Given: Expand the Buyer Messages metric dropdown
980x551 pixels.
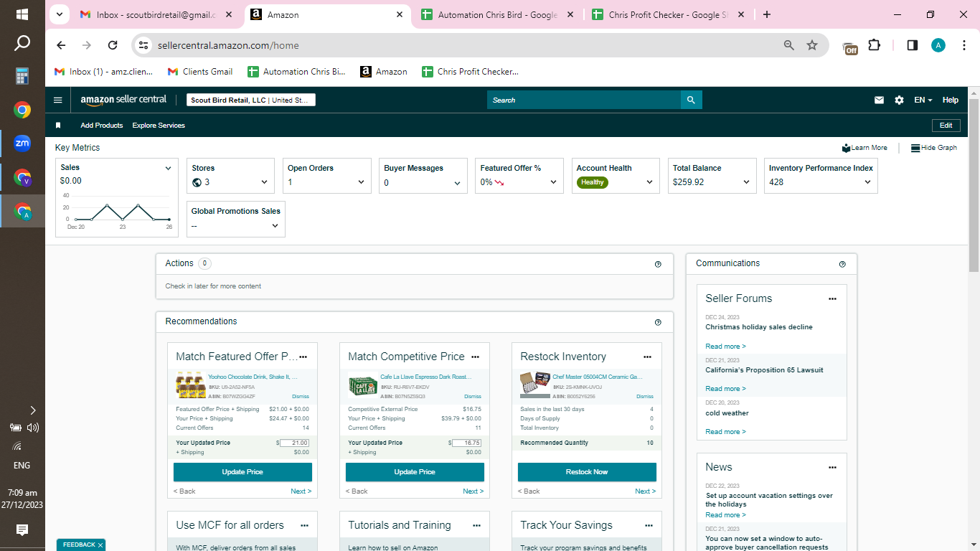Looking at the screenshot, I should click(x=457, y=182).
